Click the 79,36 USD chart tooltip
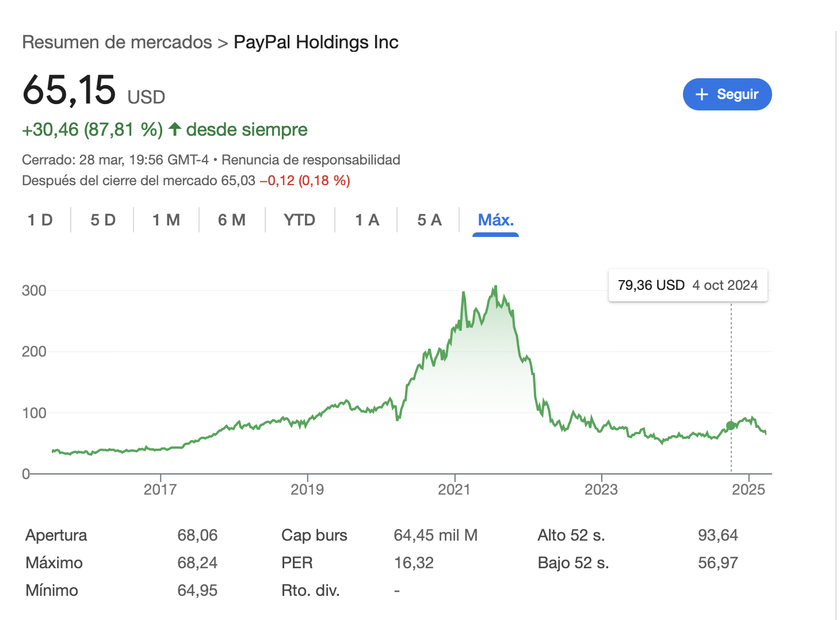840x620 pixels. click(x=688, y=285)
